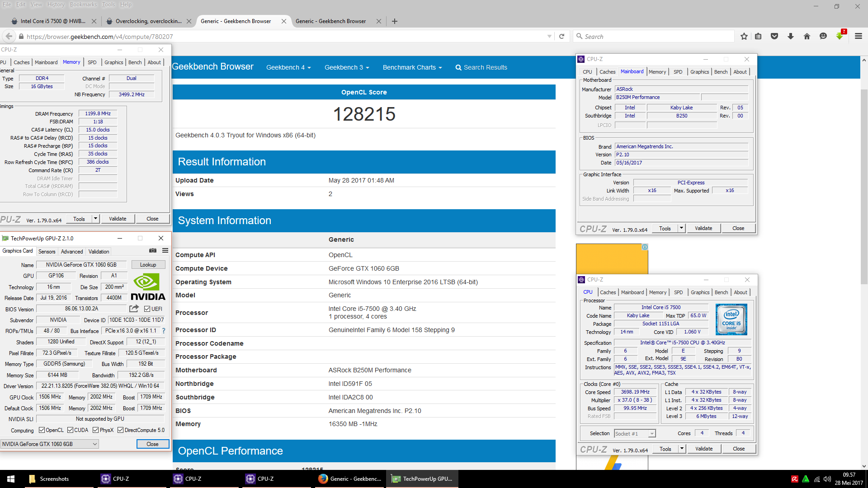Select Graphics tab in the Mainboard CPU-Z window
Screen dimensions: 868x488
click(699, 72)
